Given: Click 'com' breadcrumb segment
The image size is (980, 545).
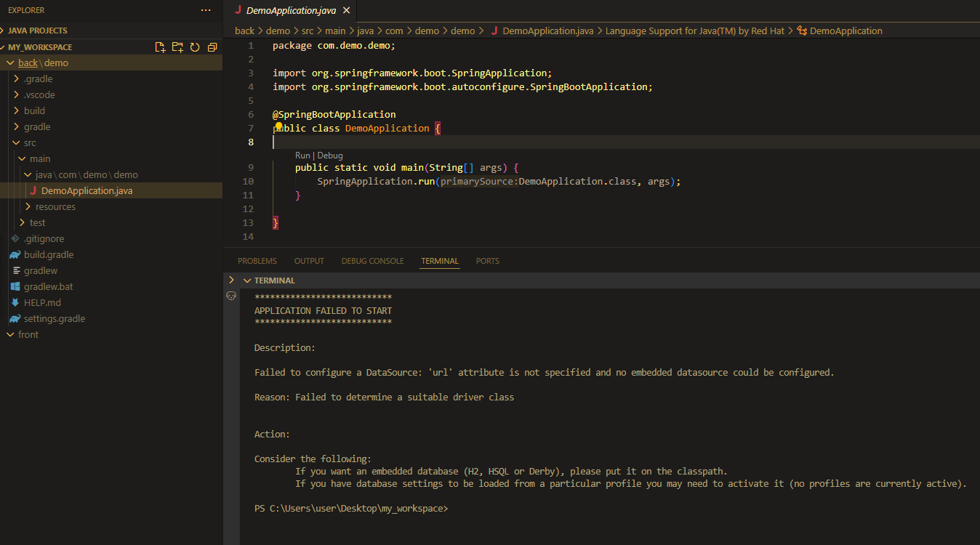Looking at the screenshot, I should coord(394,31).
